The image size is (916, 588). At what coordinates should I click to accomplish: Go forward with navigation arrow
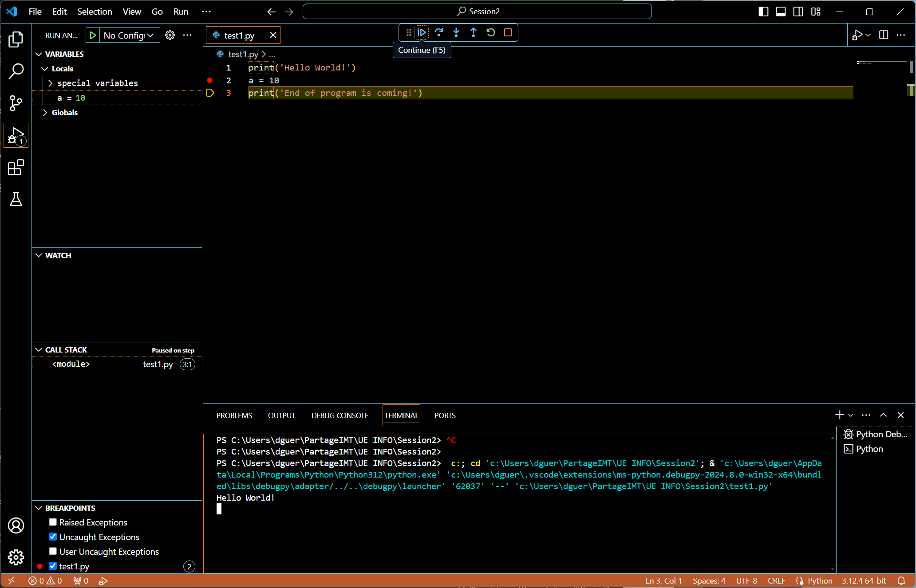(x=289, y=12)
